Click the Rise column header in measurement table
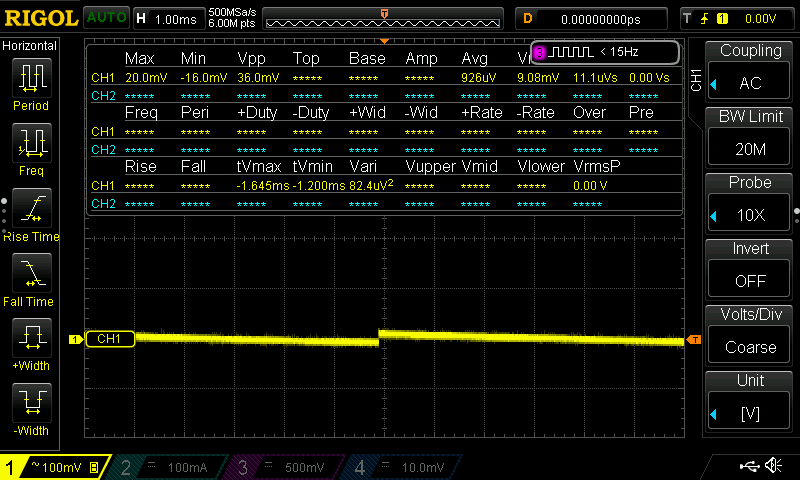The width and height of the screenshot is (800, 480). coord(140,166)
